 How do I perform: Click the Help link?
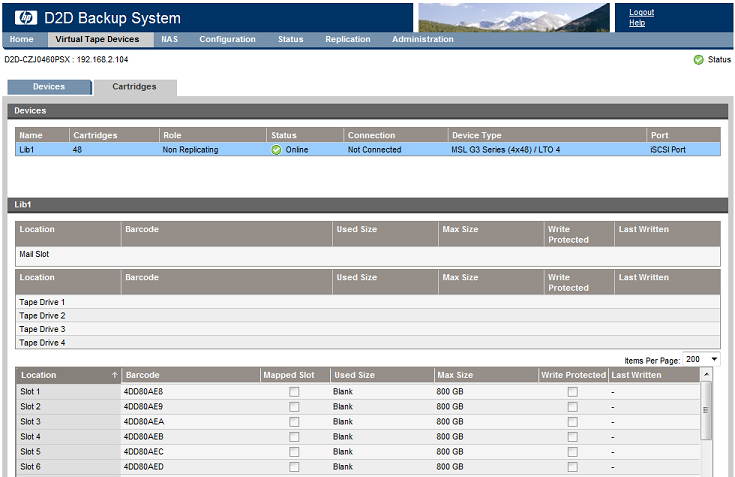pyautogui.click(x=637, y=22)
